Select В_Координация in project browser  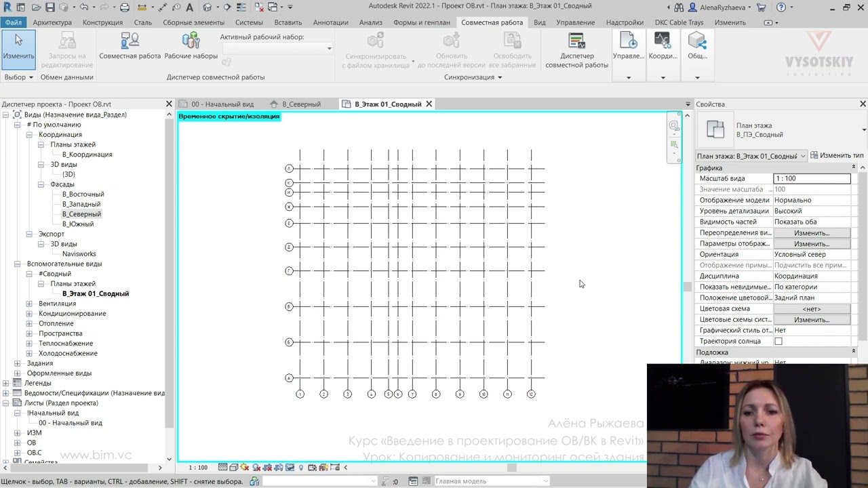click(87, 155)
